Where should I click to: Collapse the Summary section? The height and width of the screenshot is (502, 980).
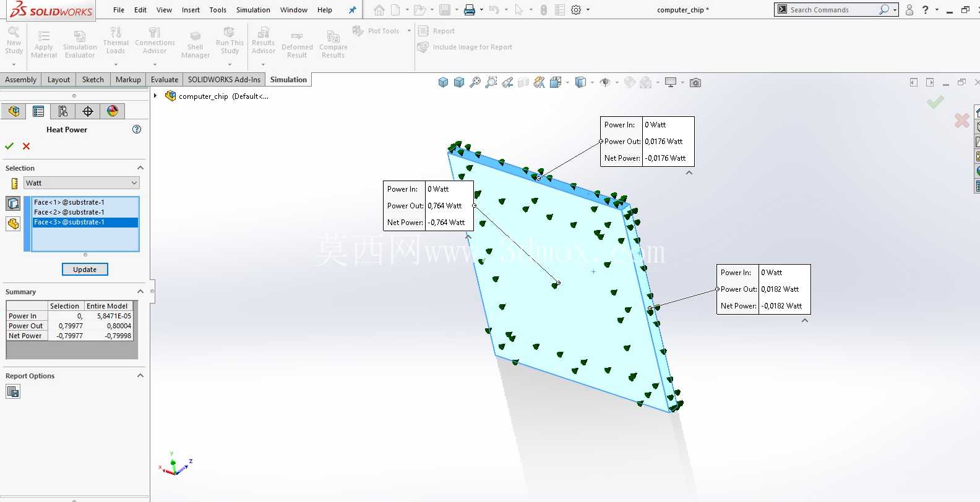[x=140, y=292]
